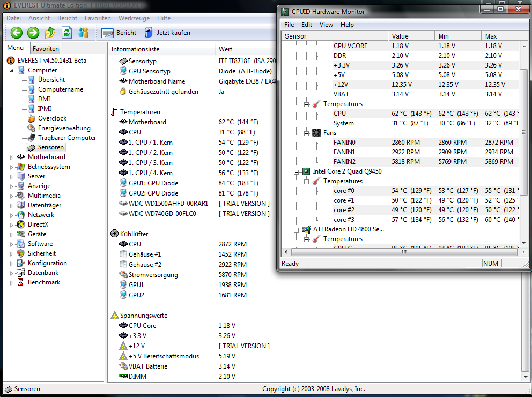Expand the Netzwerk tree node
The width and height of the screenshot is (532, 397).
pos(11,215)
